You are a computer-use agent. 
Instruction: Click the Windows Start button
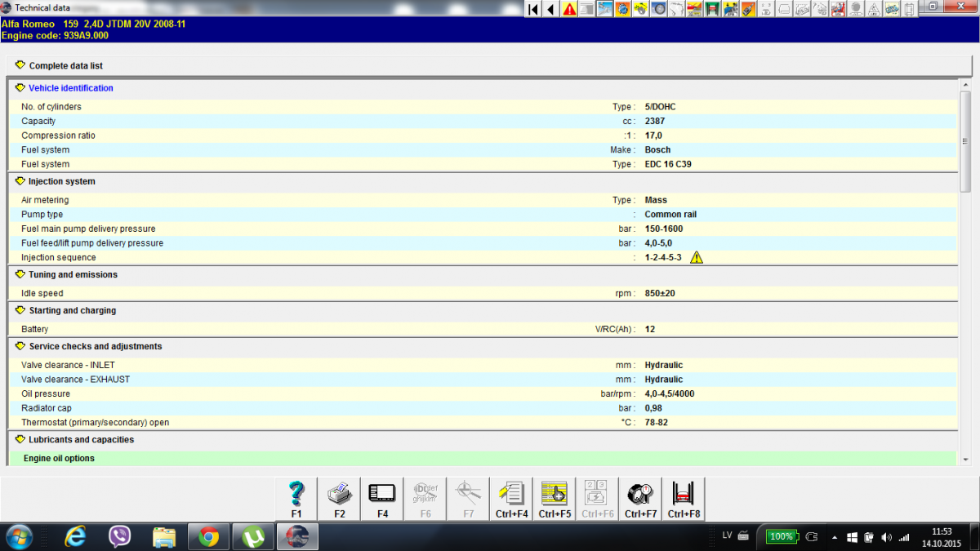click(18, 536)
